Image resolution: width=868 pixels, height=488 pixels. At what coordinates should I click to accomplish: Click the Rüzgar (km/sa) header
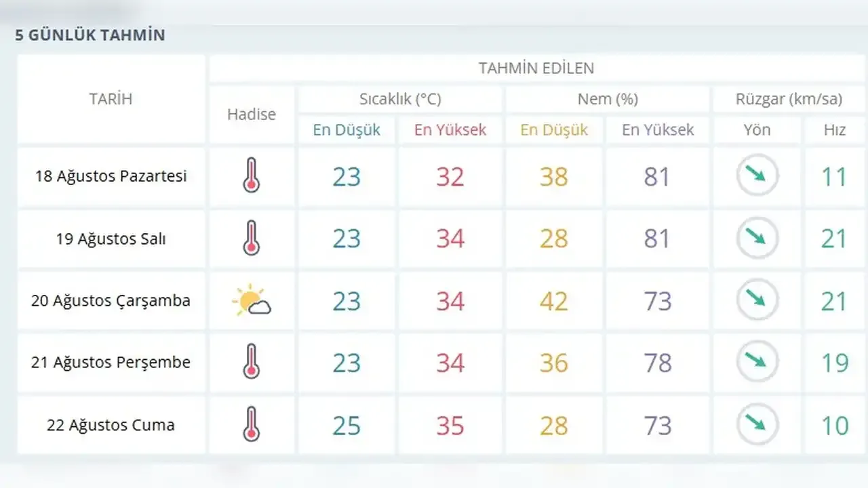tap(789, 99)
